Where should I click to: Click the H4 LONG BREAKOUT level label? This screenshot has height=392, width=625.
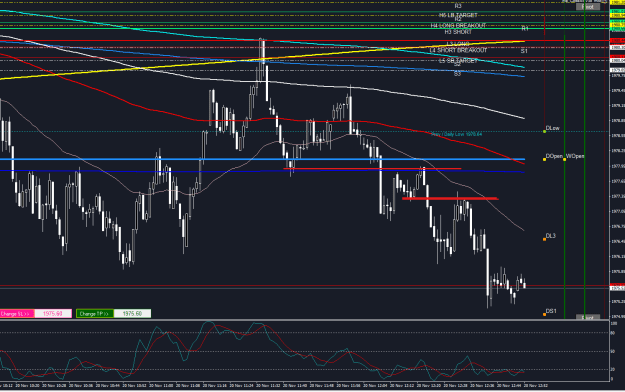[458, 26]
